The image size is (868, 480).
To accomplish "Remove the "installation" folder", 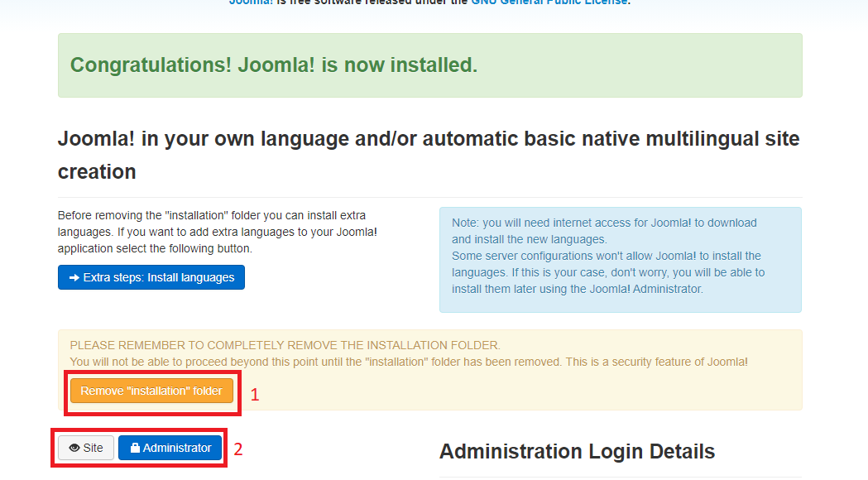I will pyautogui.click(x=151, y=391).
